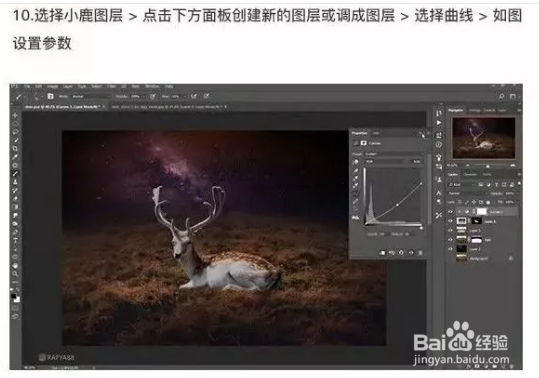Click lock transparent pixels icon in Layers

point(460,202)
